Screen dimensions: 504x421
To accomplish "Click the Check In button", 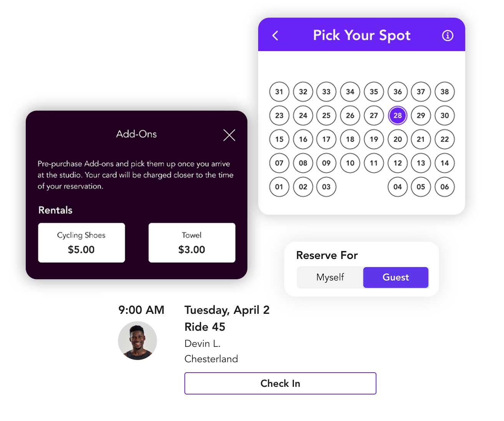I will click(280, 383).
